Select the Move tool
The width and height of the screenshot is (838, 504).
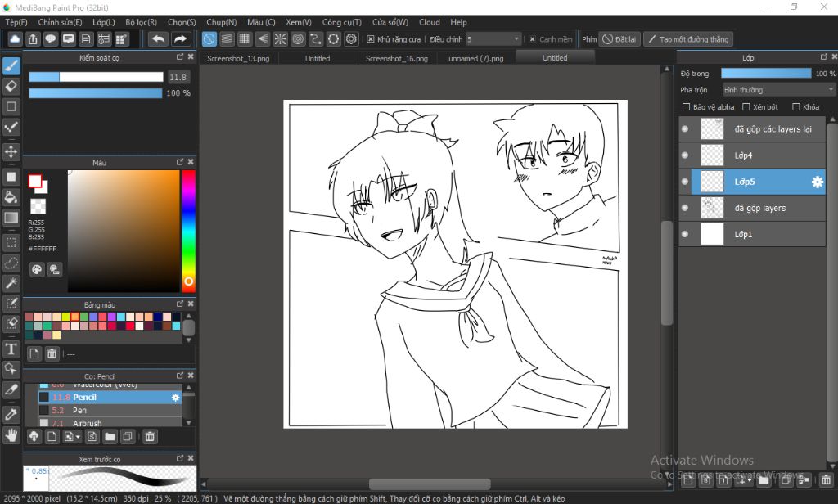[x=11, y=151]
